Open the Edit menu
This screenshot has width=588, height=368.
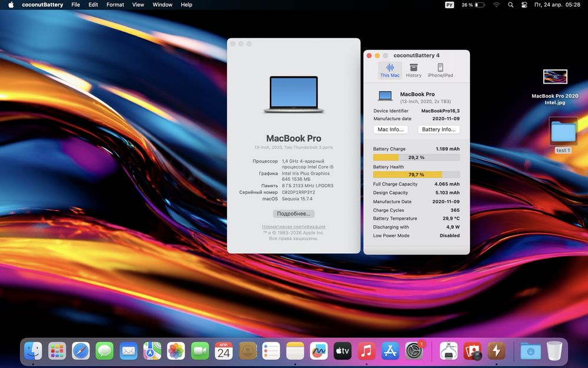coord(93,5)
